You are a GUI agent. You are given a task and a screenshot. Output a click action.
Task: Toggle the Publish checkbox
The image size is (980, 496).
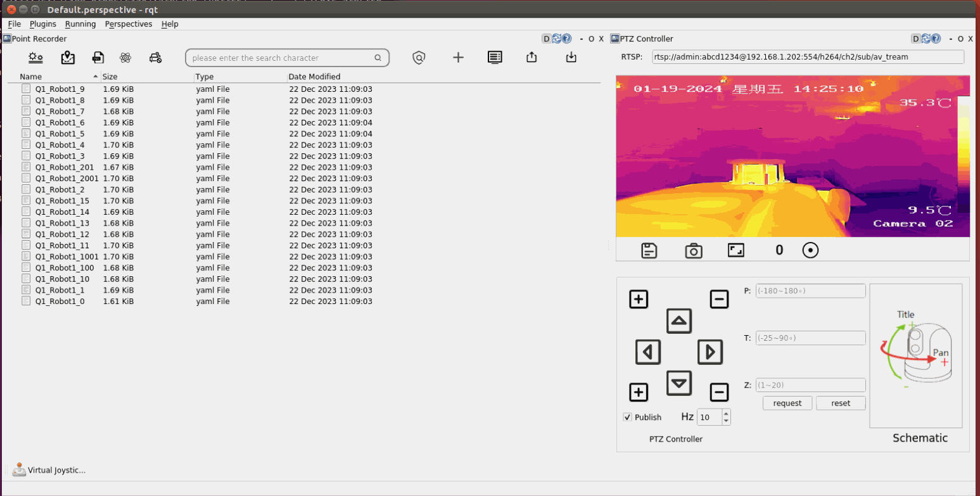[x=628, y=417]
